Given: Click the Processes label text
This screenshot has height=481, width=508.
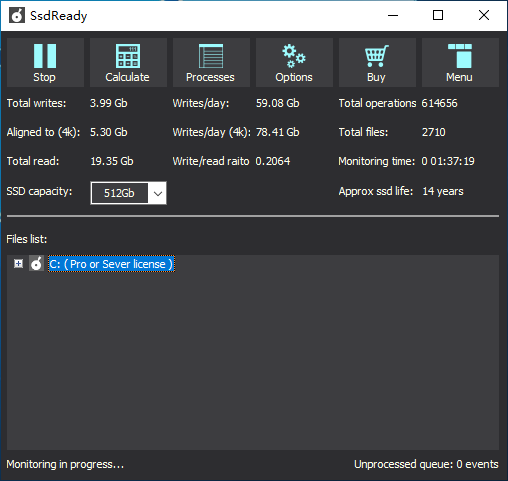Looking at the screenshot, I should (210, 77).
